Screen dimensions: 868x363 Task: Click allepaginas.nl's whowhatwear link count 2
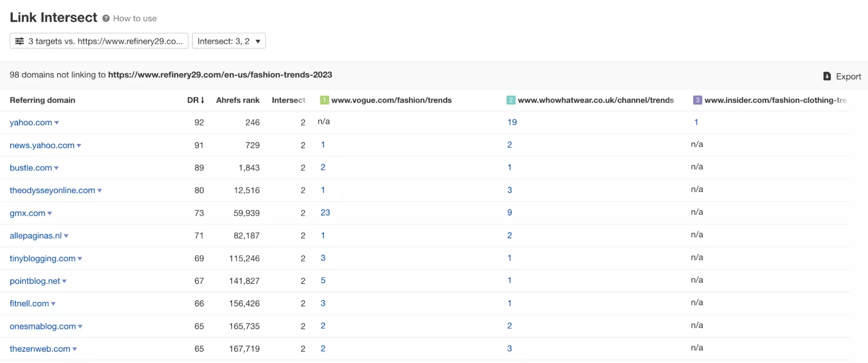(x=510, y=235)
